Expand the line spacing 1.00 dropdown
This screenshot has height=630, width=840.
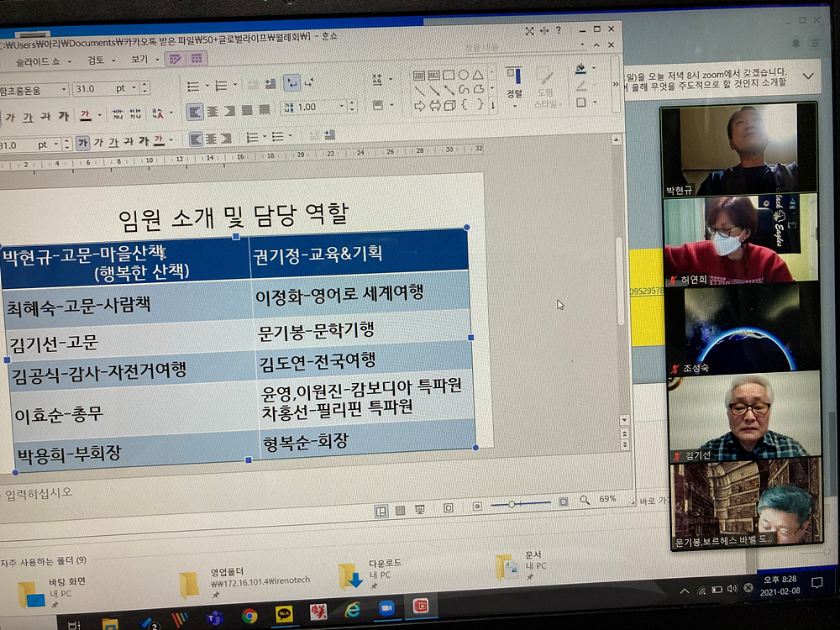click(342, 107)
